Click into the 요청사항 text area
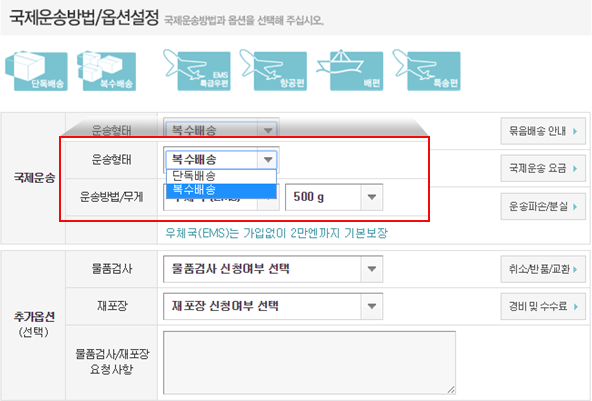 [309, 363]
